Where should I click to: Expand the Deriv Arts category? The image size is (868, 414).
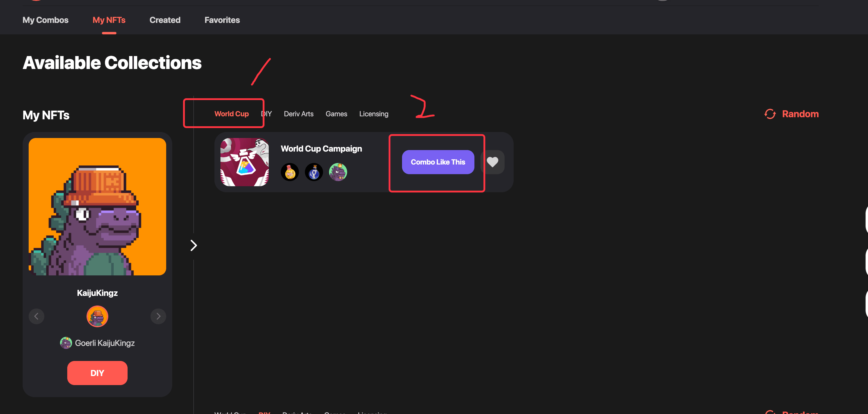(298, 114)
